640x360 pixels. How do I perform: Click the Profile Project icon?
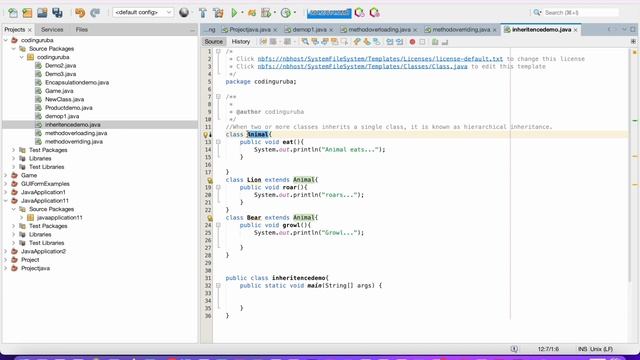click(x=266, y=13)
